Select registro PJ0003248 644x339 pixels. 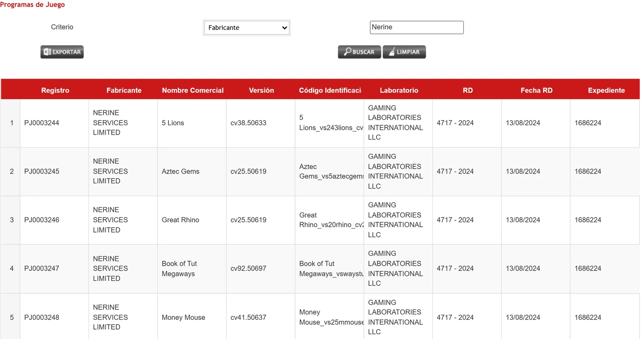[42, 318]
